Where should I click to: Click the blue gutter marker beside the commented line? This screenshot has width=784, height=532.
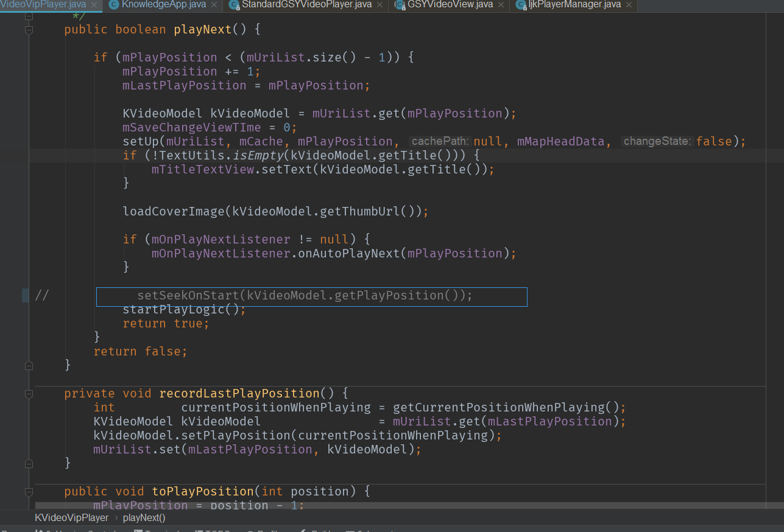point(24,295)
